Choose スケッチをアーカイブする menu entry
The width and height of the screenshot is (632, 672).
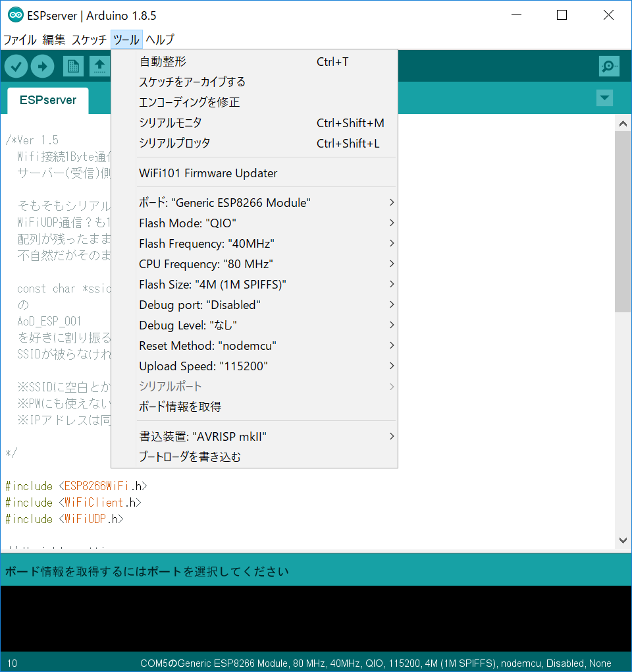(x=254, y=82)
